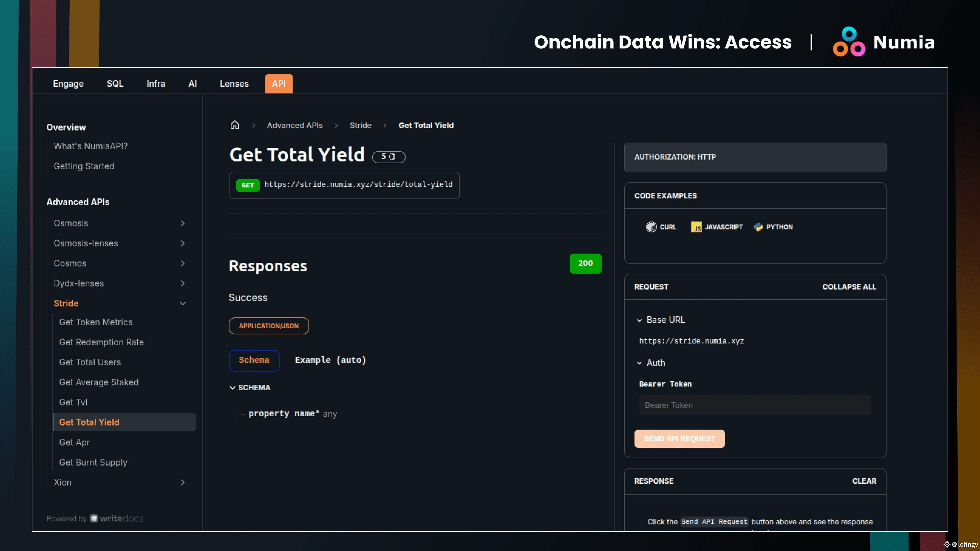Click Collapse All in Request panel
This screenshot has width=980, height=551.
point(849,287)
